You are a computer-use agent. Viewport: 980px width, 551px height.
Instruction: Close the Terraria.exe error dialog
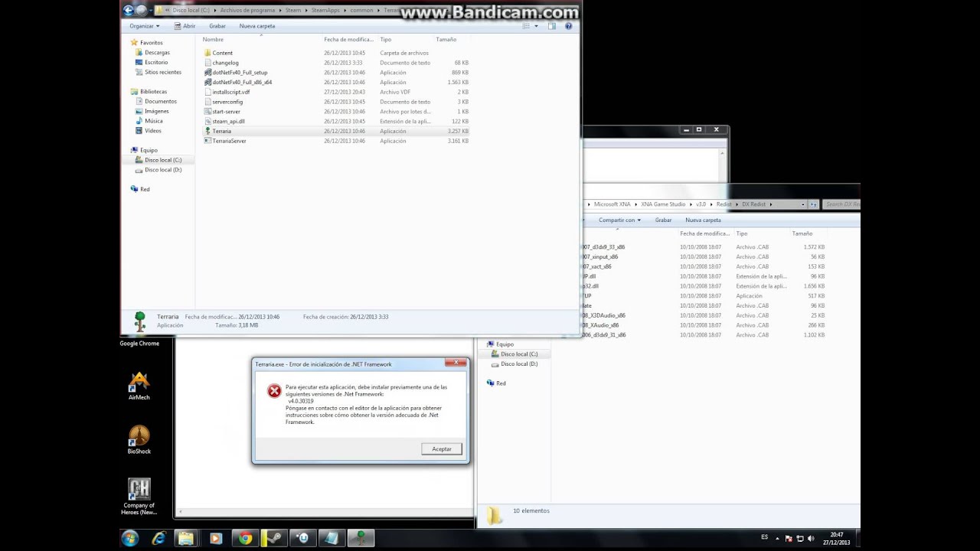[456, 362]
